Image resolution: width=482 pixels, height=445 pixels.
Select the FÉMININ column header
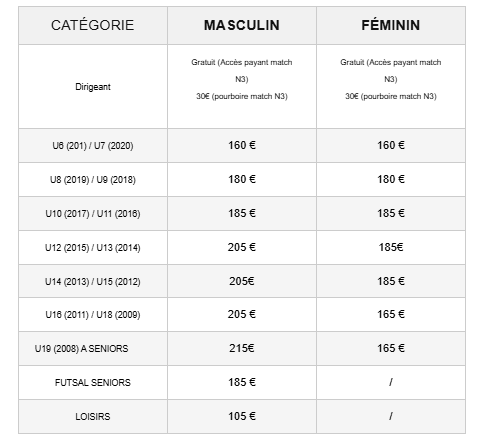[391, 25]
